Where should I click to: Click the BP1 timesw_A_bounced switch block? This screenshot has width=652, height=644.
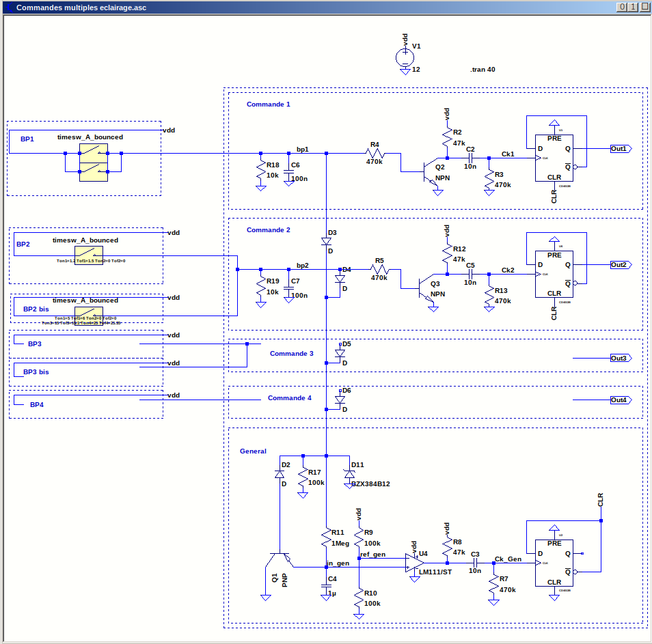(94, 163)
